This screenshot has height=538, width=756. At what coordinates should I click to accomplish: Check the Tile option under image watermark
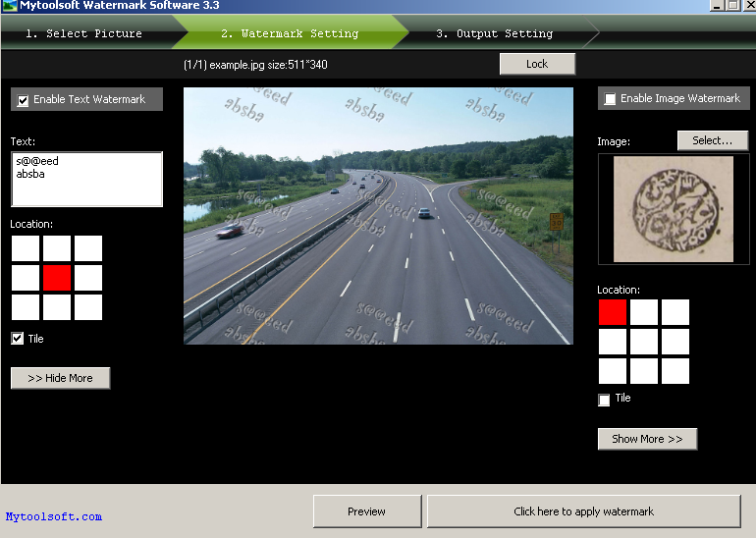[x=605, y=400]
